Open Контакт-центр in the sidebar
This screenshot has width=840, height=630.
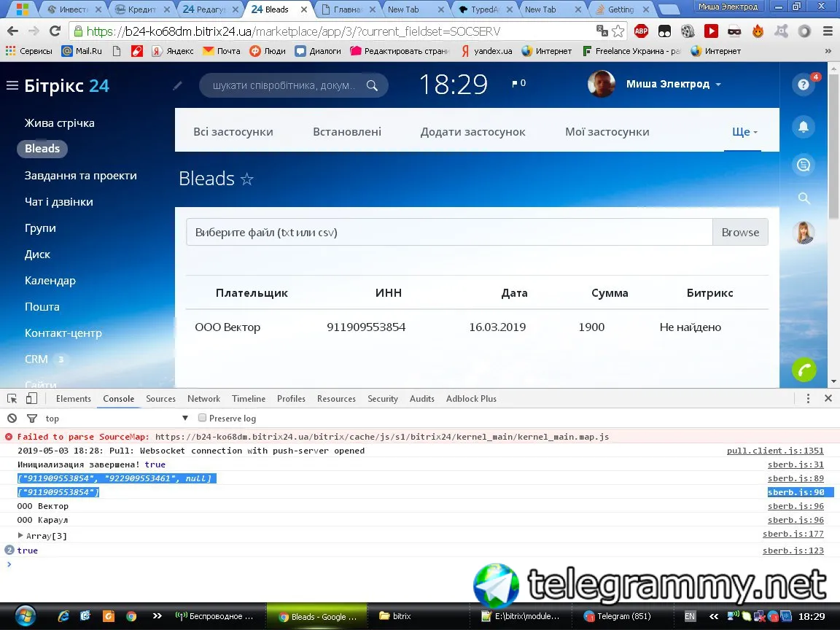63,332
